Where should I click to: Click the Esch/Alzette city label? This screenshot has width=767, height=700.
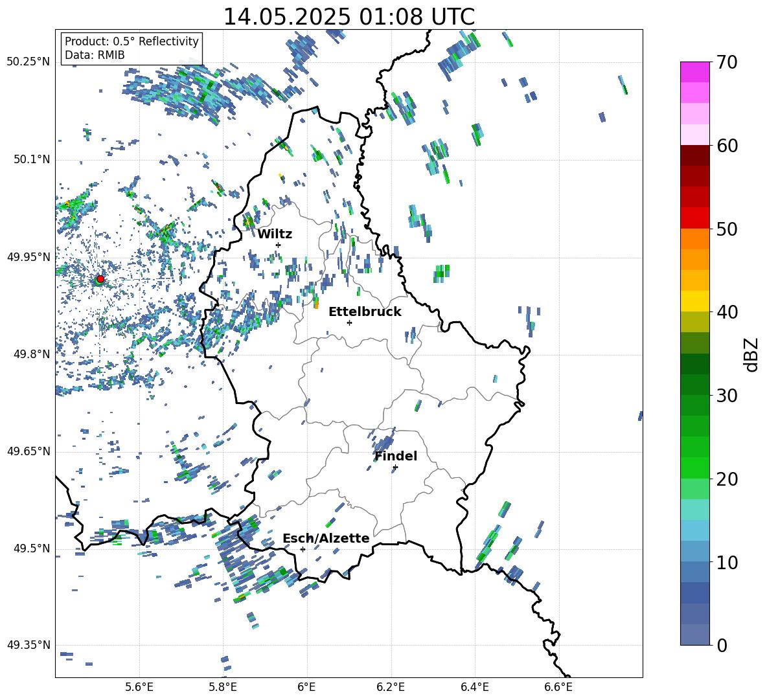326,538
